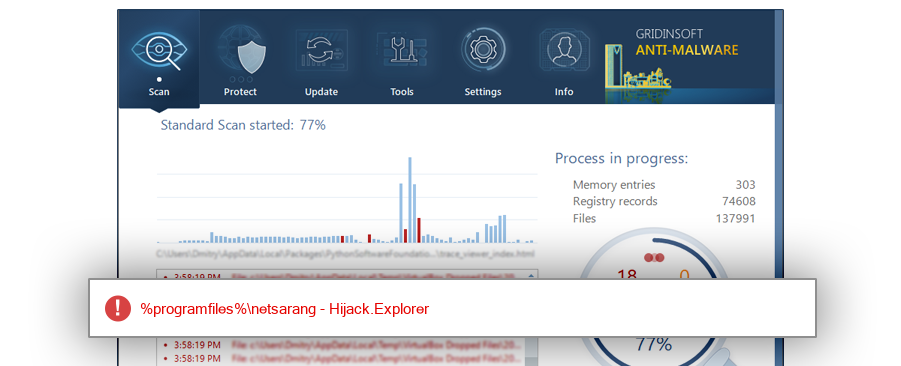The height and width of the screenshot is (366, 901).
Task: Open the Scan section eye icon
Action: tap(159, 52)
